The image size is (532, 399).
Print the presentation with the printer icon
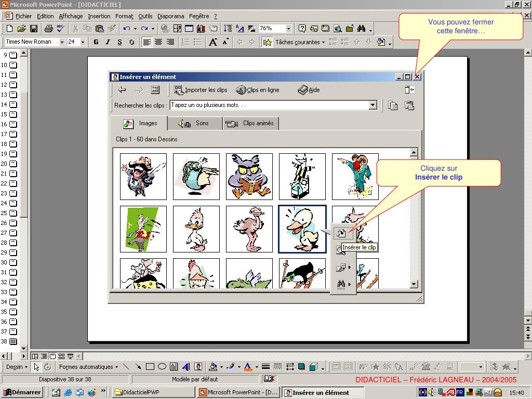point(48,29)
